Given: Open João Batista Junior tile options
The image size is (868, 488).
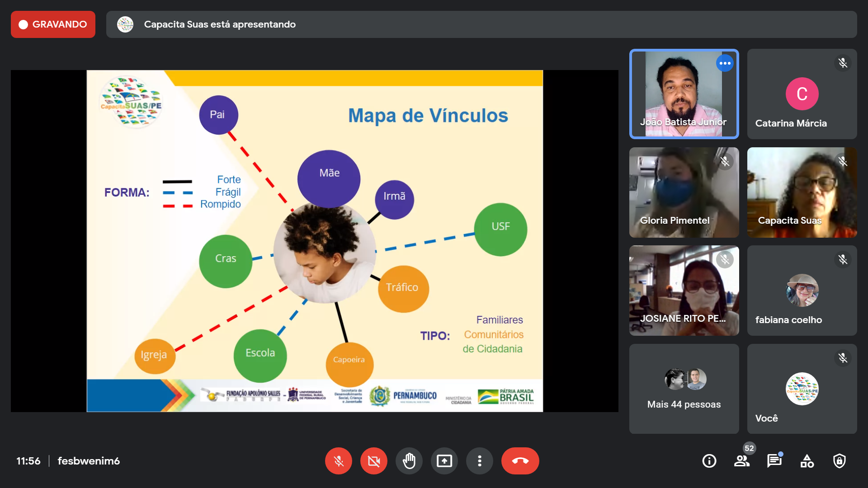Looking at the screenshot, I should coord(725,63).
